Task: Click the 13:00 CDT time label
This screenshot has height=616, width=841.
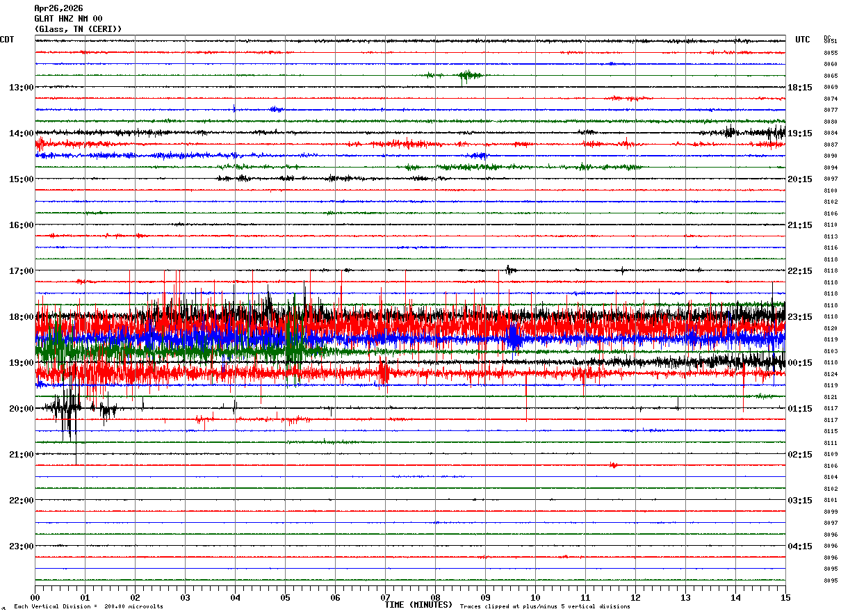Action: point(21,88)
